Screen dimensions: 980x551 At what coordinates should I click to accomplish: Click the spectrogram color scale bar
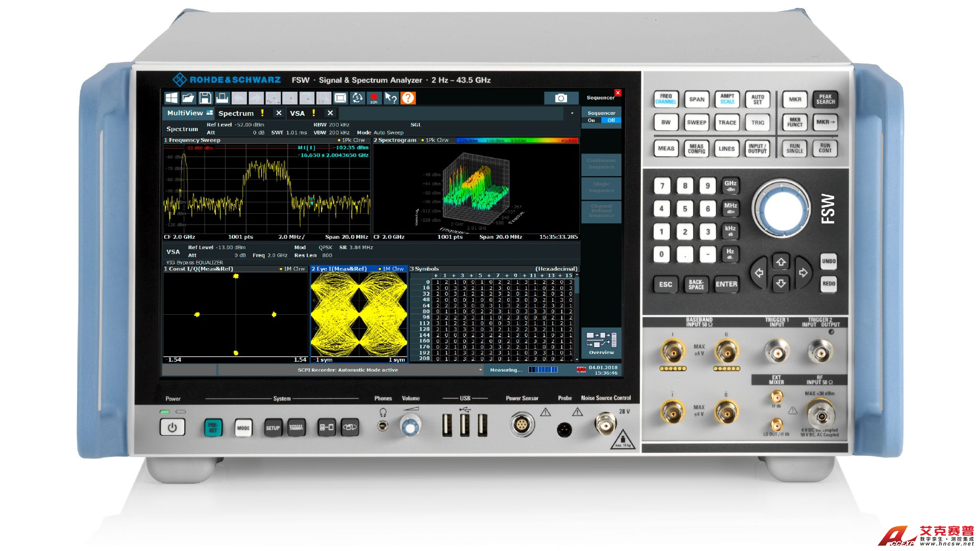517,141
